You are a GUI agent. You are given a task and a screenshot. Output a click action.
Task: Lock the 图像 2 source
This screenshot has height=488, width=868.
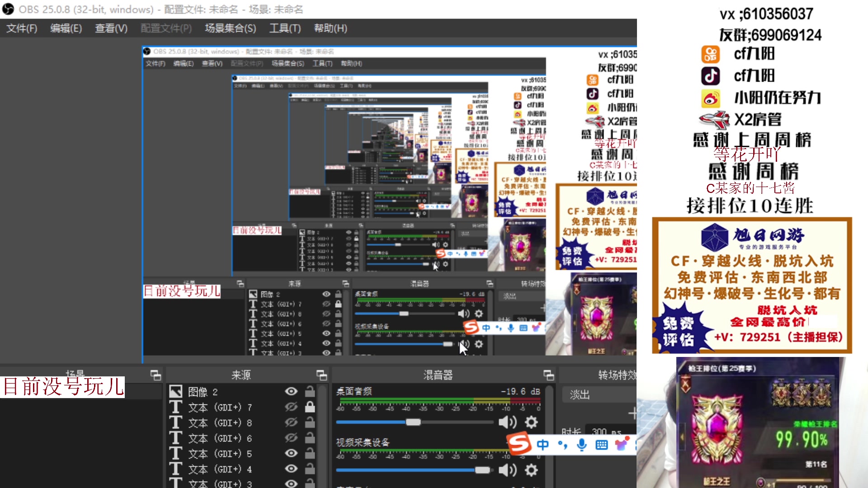310,391
